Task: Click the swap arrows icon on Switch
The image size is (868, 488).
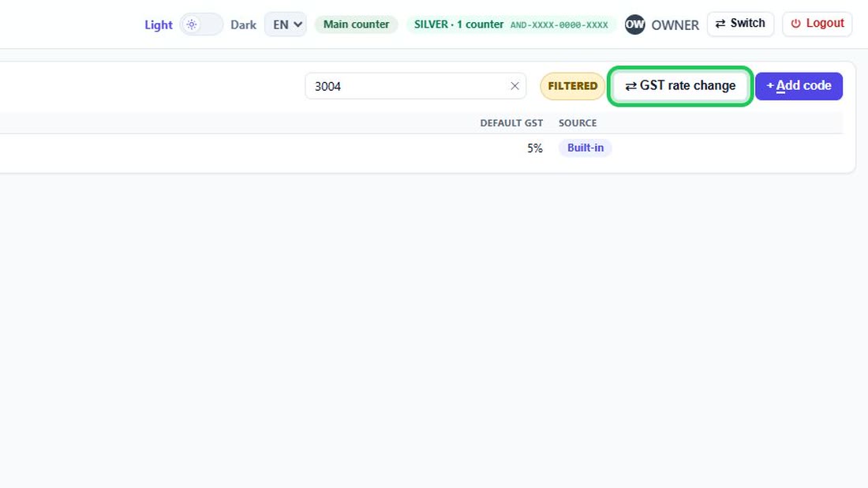Action: pos(720,24)
